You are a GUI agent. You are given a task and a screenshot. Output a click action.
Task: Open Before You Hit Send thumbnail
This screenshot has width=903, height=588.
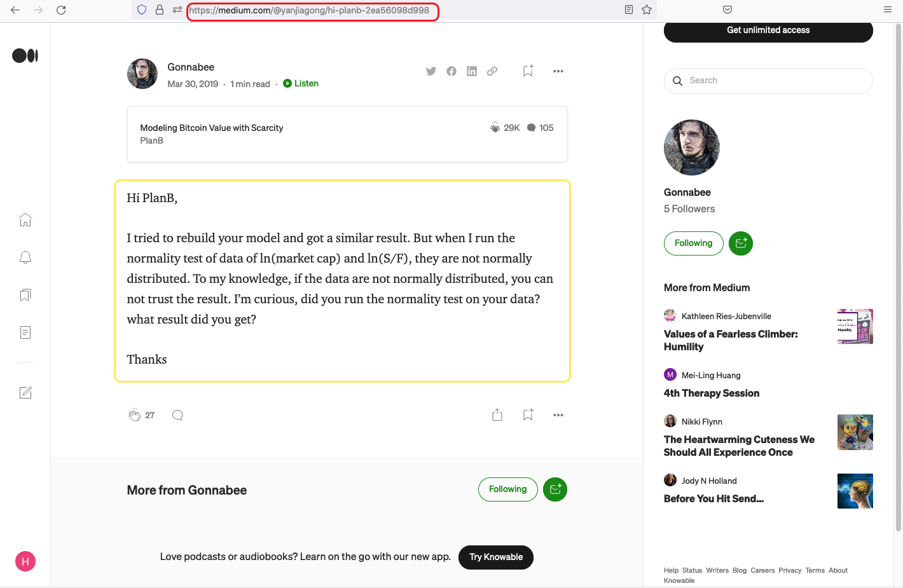tap(855, 491)
